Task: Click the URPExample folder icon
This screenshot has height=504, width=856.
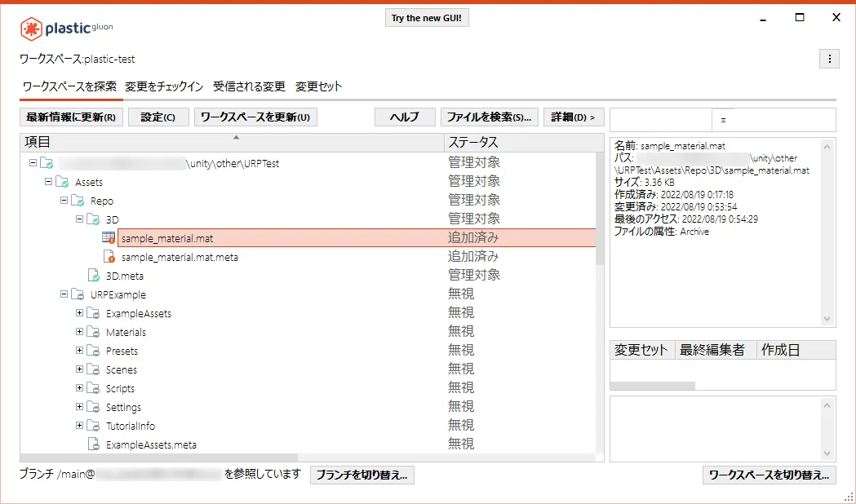Action: (78, 294)
